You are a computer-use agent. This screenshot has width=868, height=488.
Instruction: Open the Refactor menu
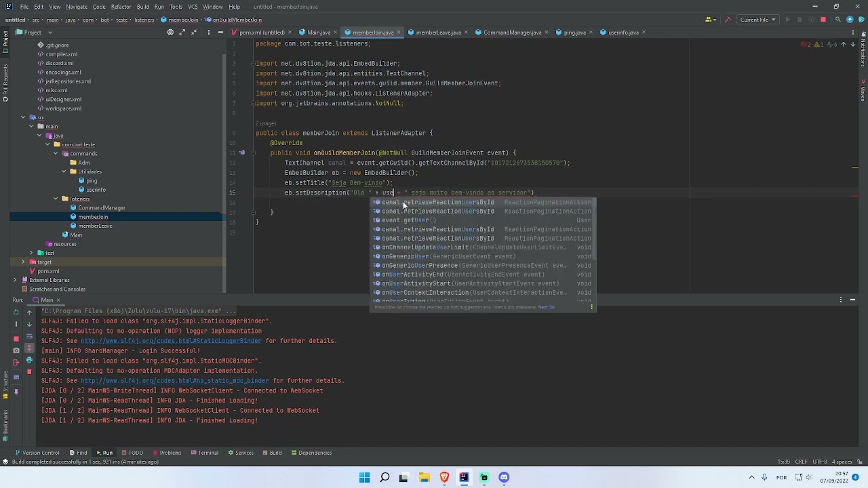121,7
